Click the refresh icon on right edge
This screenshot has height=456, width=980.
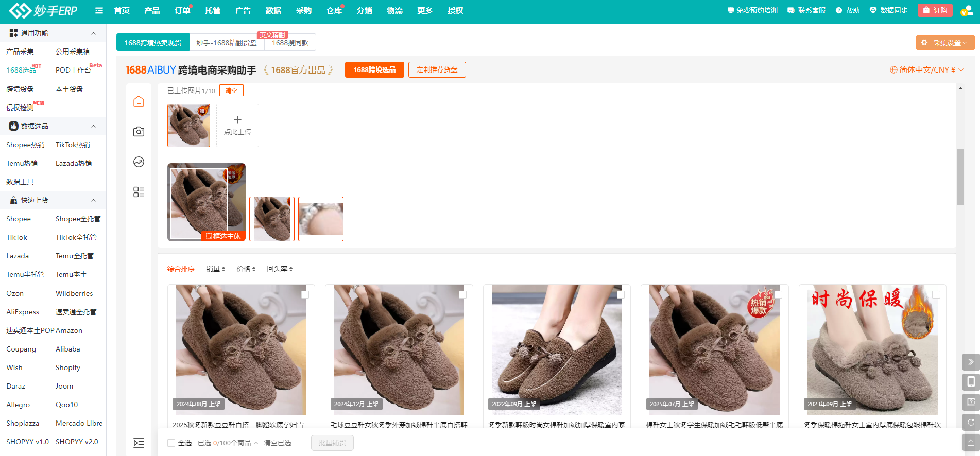971,422
